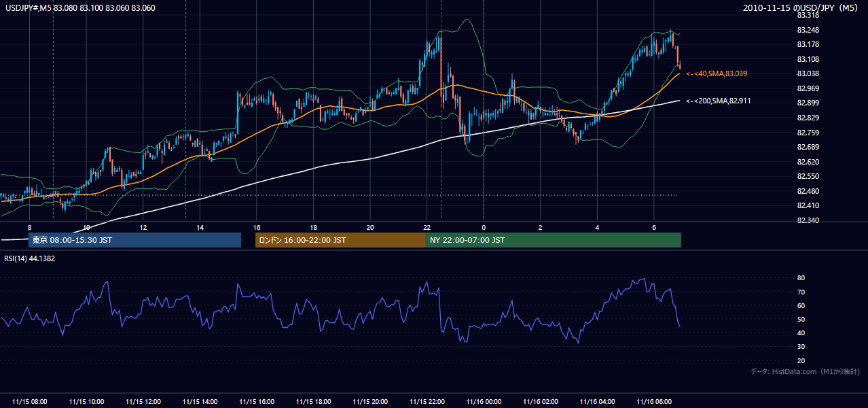This screenshot has width=868, height=408.
Task: Click price scale value 82.480
Action: pyautogui.click(x=808, y=191)
